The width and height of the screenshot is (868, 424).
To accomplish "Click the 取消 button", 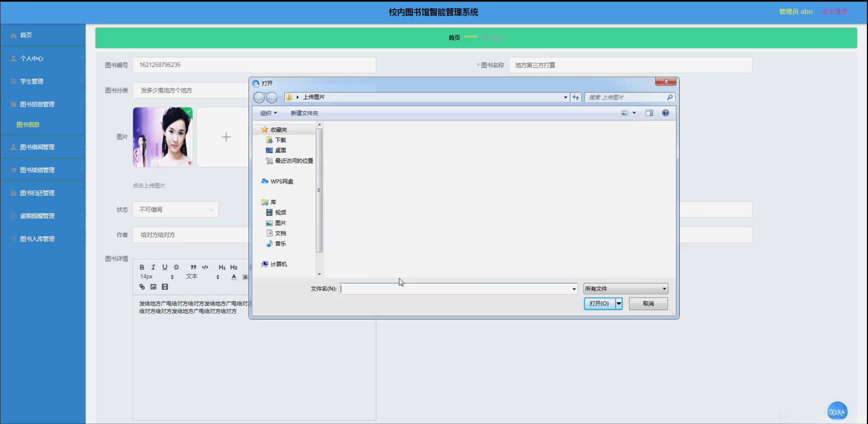I will click(x=648, y=303).
